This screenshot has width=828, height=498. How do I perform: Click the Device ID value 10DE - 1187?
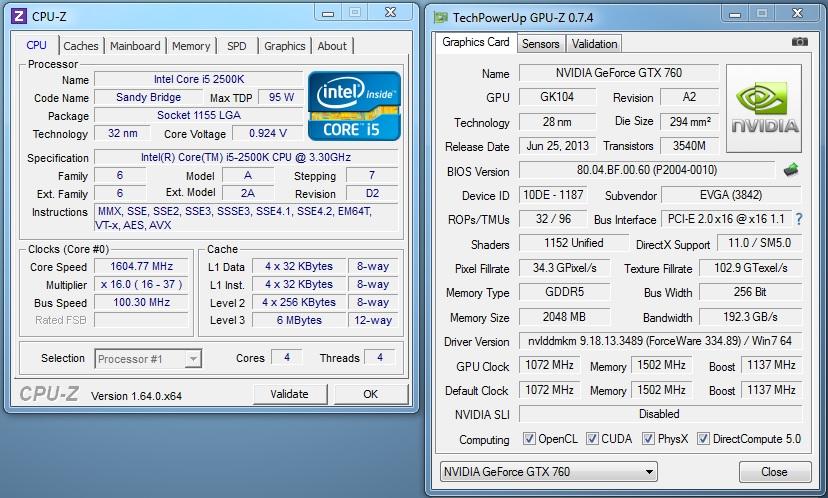(553, 195)
